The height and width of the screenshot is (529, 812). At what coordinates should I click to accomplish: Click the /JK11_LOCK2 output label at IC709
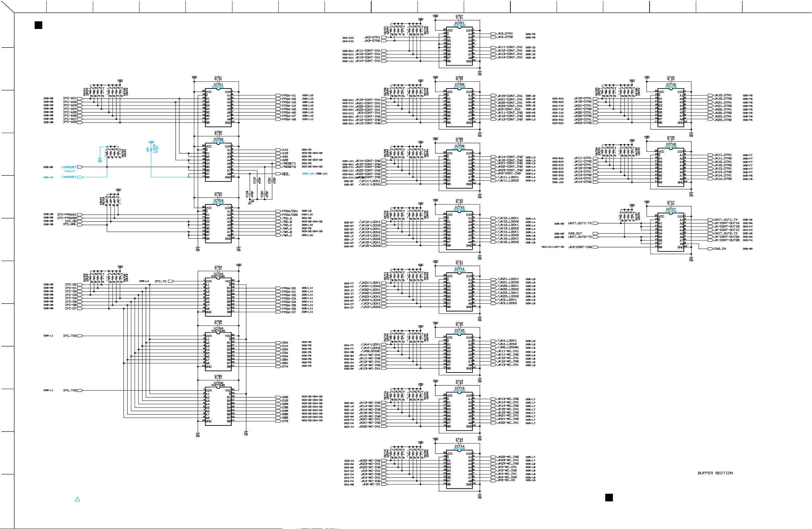tap(508, 180)
